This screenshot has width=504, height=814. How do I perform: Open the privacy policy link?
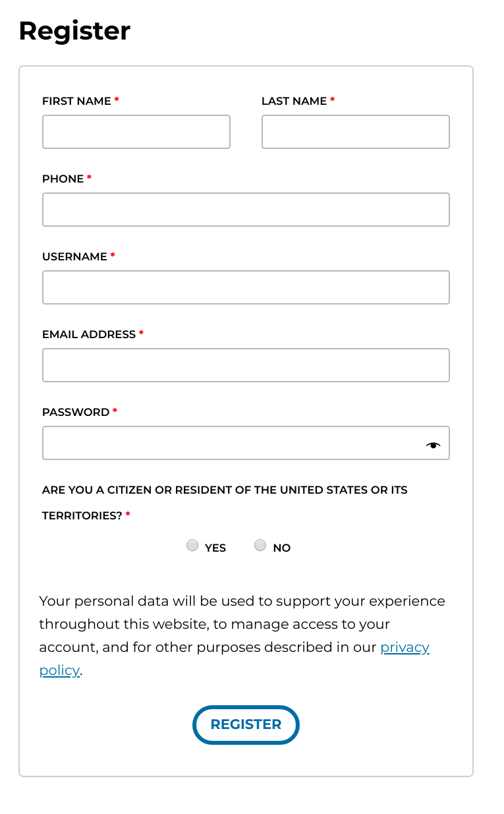click(405, 647)
